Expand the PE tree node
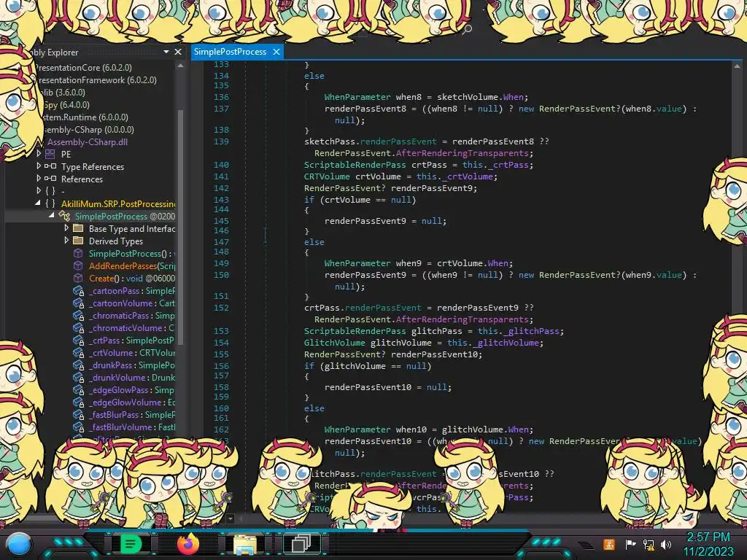 [39, 154]
